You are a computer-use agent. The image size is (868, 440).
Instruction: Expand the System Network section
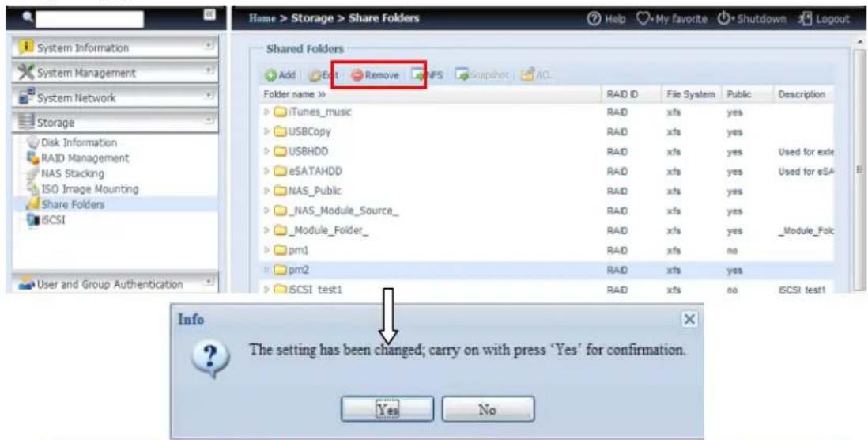click(x=209, y=97)
